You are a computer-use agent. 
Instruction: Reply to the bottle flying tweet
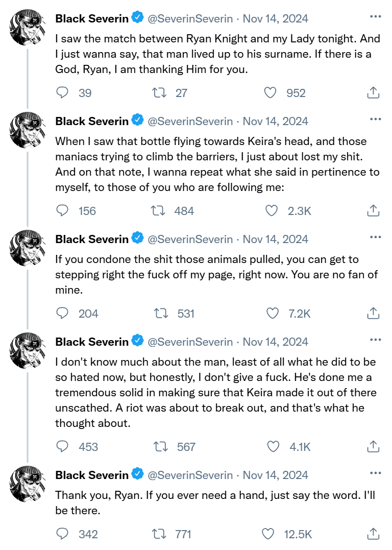pyautogui.click(x=62, y=210)
